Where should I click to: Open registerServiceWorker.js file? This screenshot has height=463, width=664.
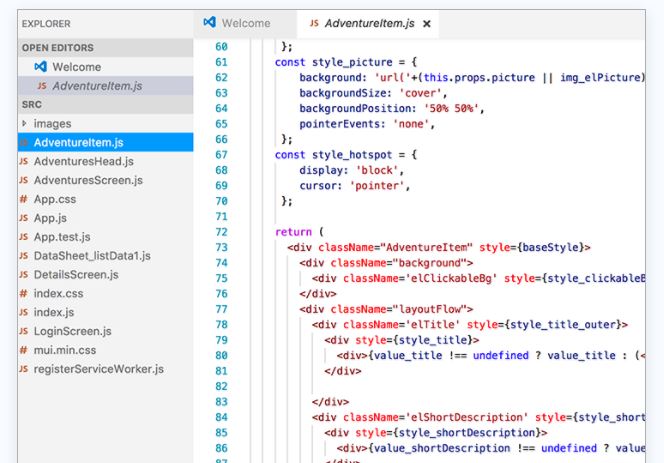tap(105, 369)
